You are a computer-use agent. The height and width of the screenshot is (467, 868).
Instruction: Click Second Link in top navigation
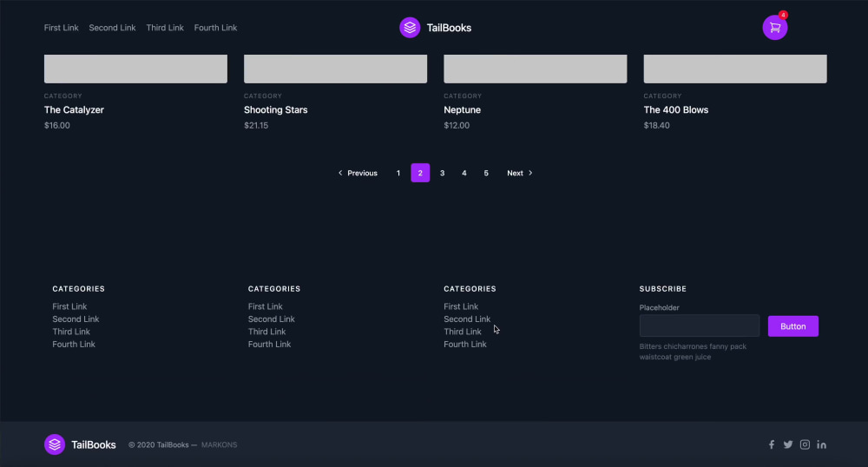pyautogui.click(x=112, y=28)
